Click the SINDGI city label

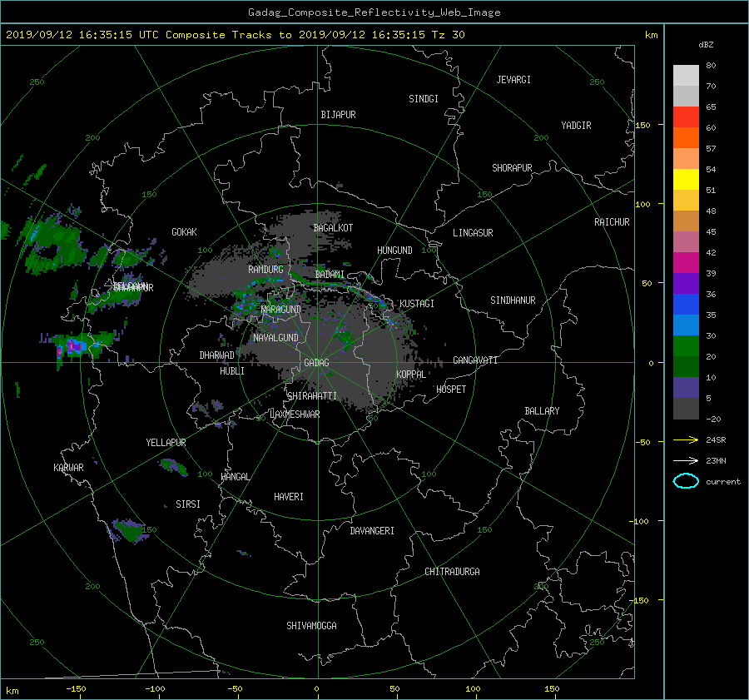424,99
